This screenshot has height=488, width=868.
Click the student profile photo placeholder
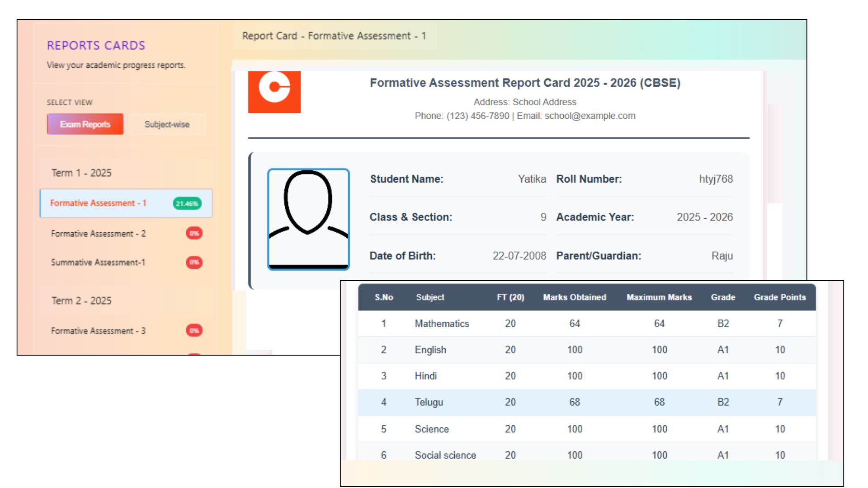[x=308, y=219]
